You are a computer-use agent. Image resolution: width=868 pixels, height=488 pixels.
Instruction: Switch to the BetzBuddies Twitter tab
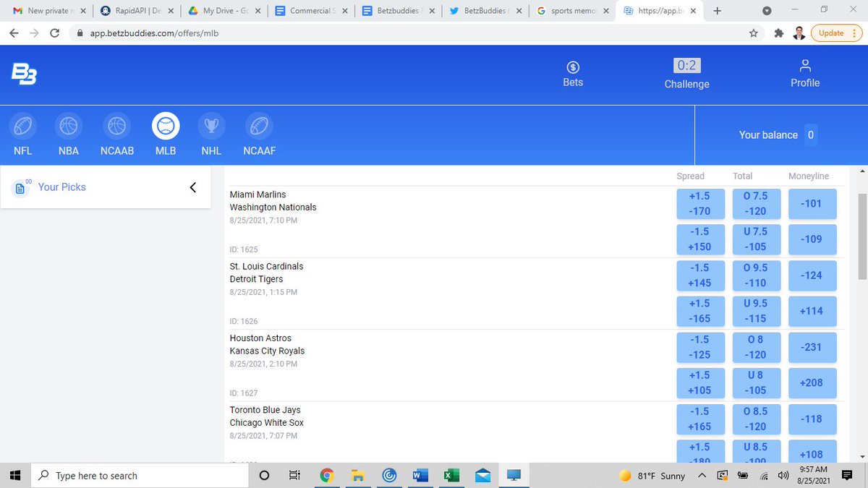click(x=486, y=11)
